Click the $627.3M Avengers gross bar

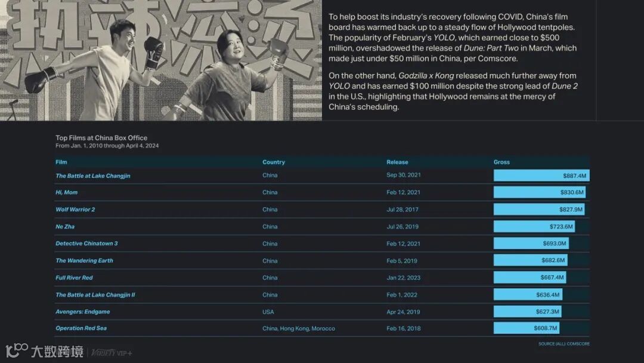coord(527,312)
